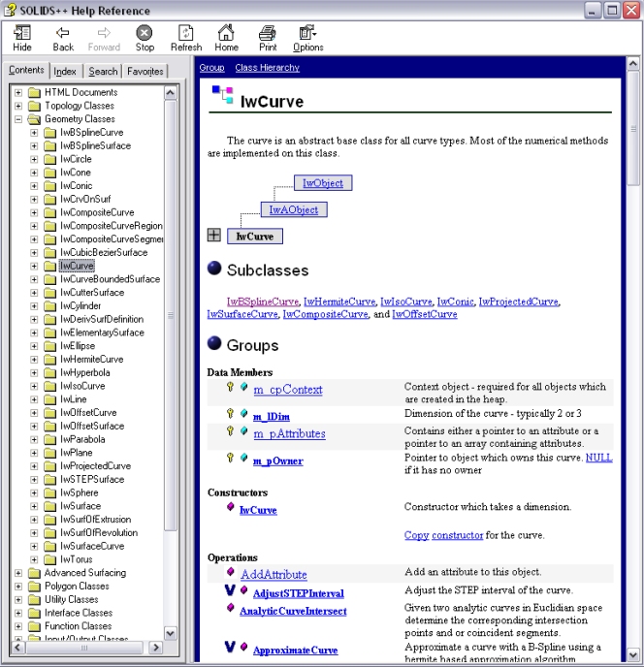Click the key icon beside m_cpContext
This screenshot has height=667, width=644.
click(x=230, y=387)
